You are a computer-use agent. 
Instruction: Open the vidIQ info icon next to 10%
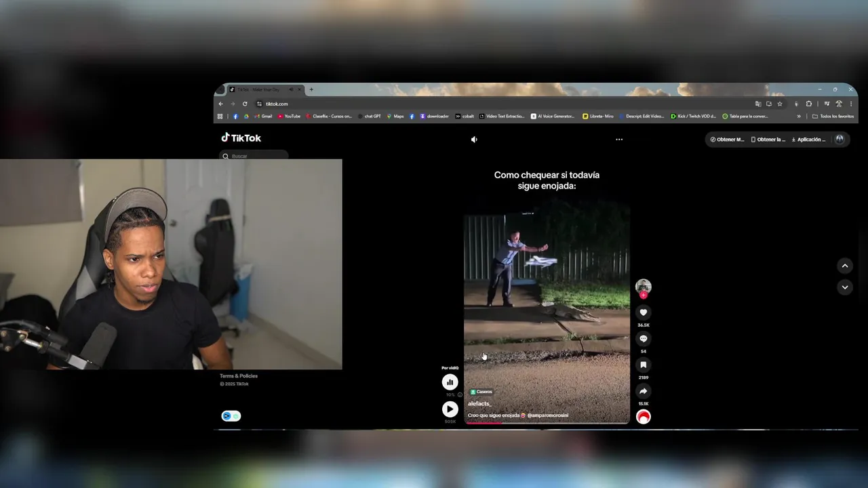[460, 394]
